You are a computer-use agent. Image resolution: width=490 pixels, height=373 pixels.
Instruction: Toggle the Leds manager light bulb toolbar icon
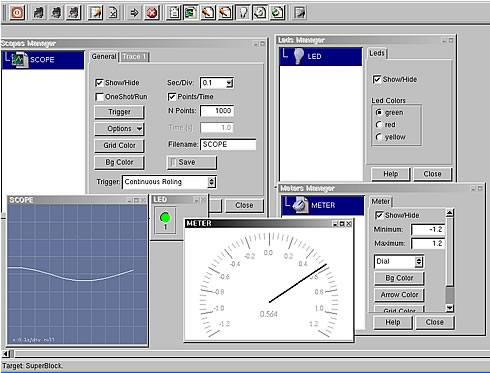[243, 13]
